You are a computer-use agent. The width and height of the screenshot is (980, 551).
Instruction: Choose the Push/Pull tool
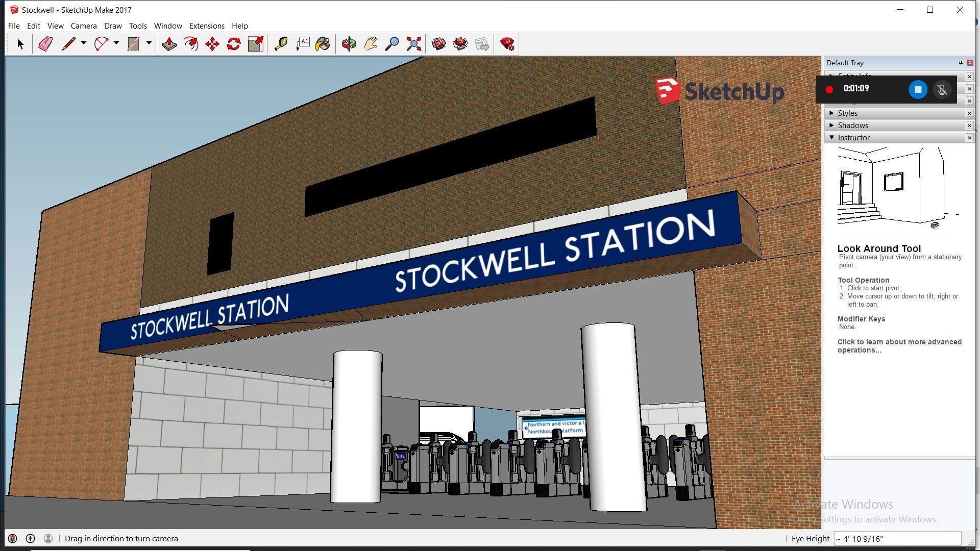coord(169,44)
